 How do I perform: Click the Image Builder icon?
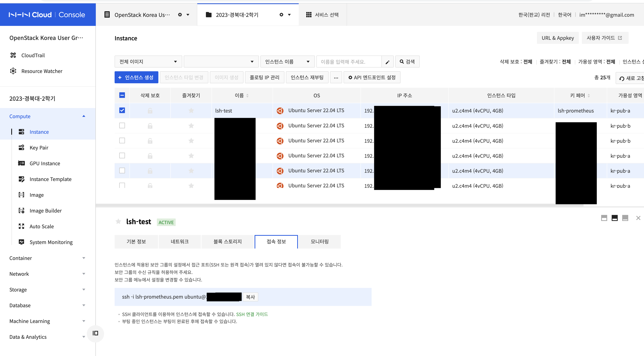(x=21, y=210)
